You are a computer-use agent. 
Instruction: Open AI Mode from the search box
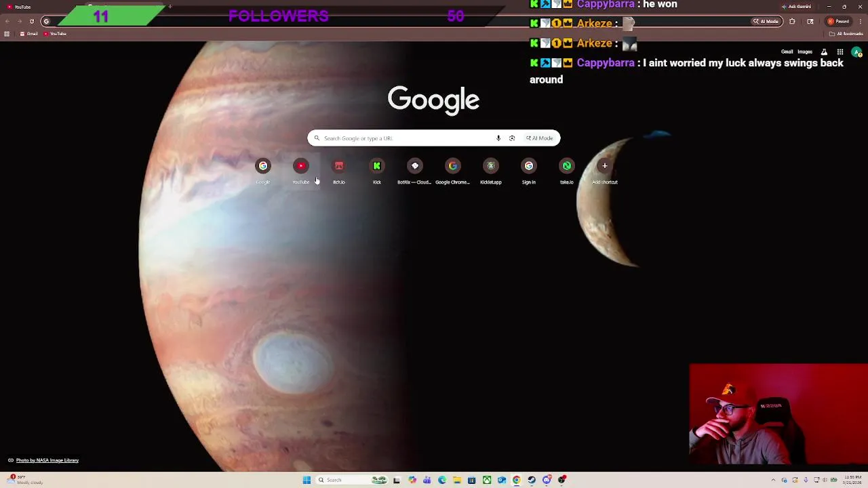(x=539, y=138)
